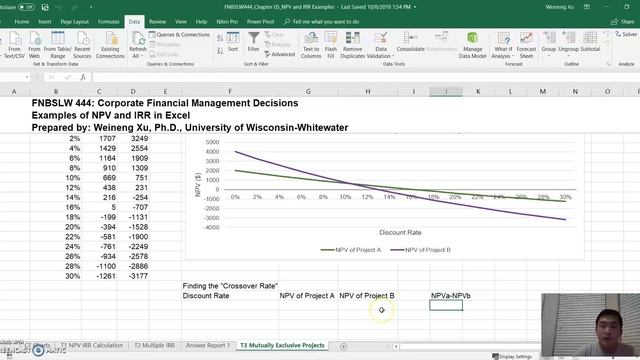The image size is (640, 360).
Task: Open the Sort dialog
Action: pyautogui.click(x=233, y=42)
